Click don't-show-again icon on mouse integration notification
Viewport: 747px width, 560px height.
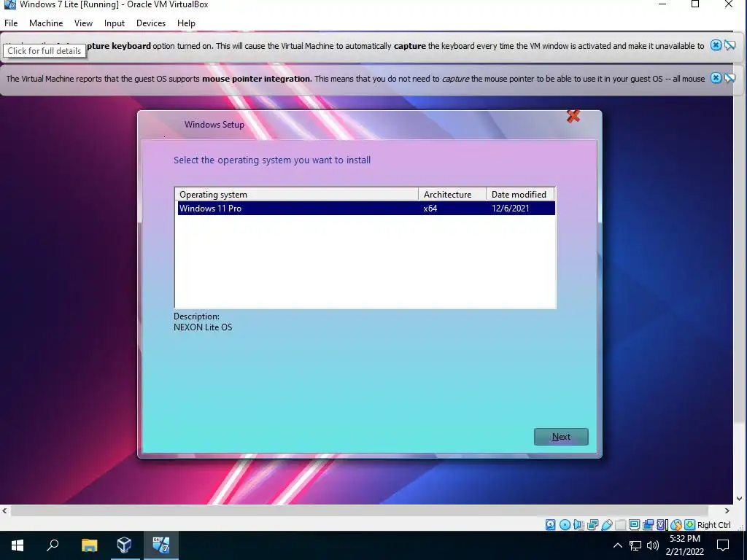tap(729, 78)
